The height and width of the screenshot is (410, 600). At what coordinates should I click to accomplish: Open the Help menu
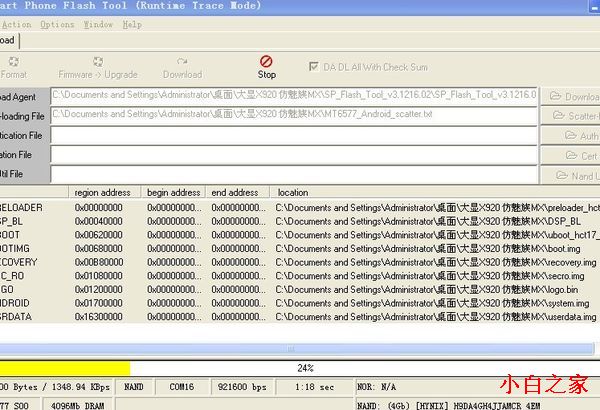pos(132,25)
